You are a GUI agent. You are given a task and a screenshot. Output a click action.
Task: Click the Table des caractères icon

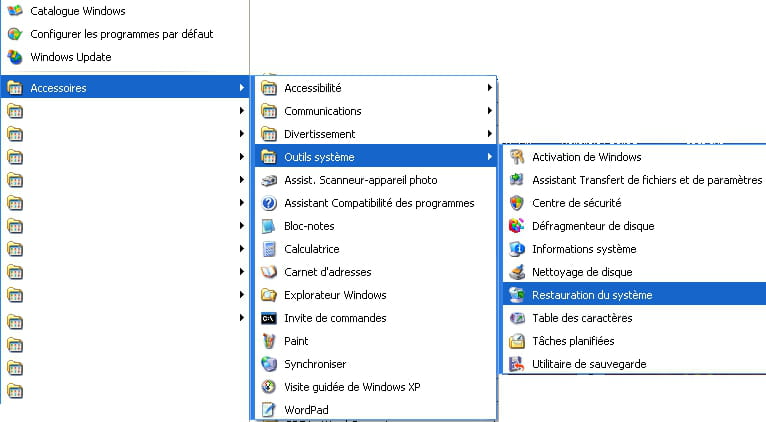point(517,318)
